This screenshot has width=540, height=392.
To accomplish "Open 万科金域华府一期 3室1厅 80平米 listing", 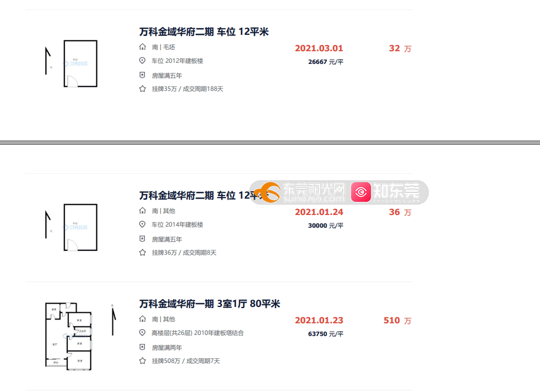I will click(210, 304).
